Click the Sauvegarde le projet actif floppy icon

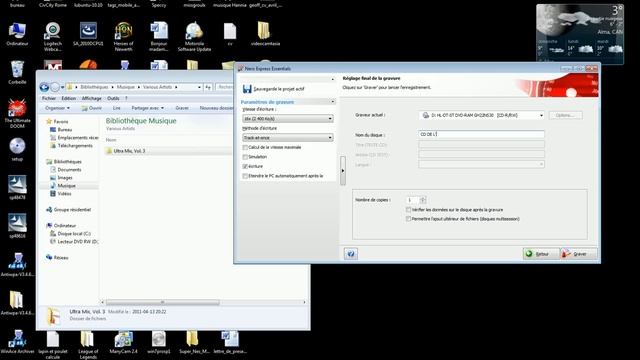point(247,89)
